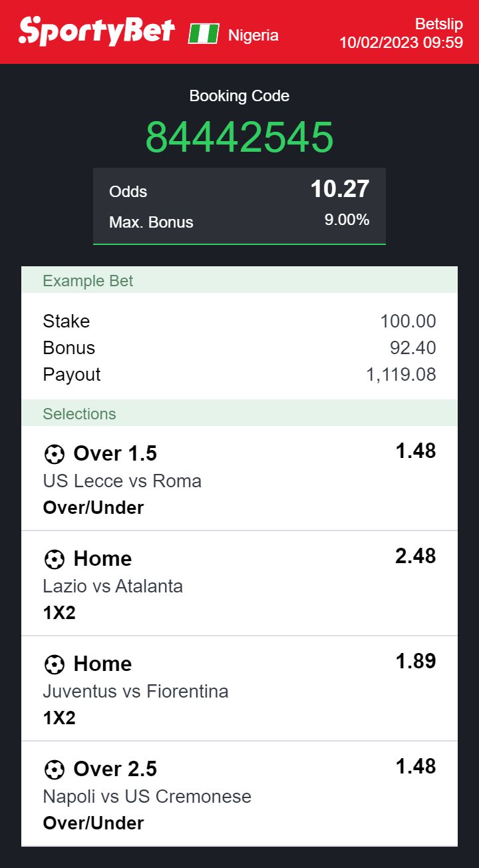Viewport: 479px width, 868px height.
Task: Click the Example Bet section header
Action: (x=88, y=281)
